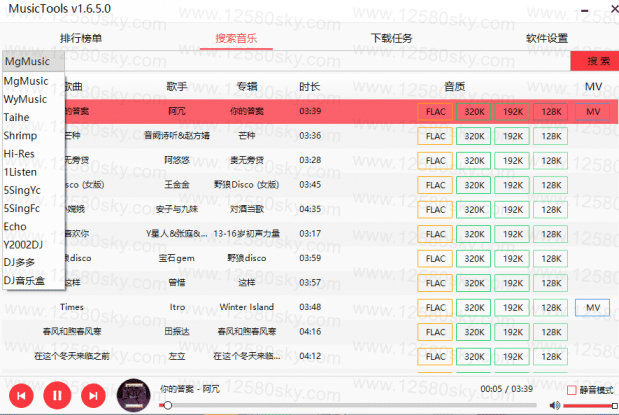The width and height of the screenshot is (619, 415).
Task: Click the 专辑 column header
Action: click(247, 86)
